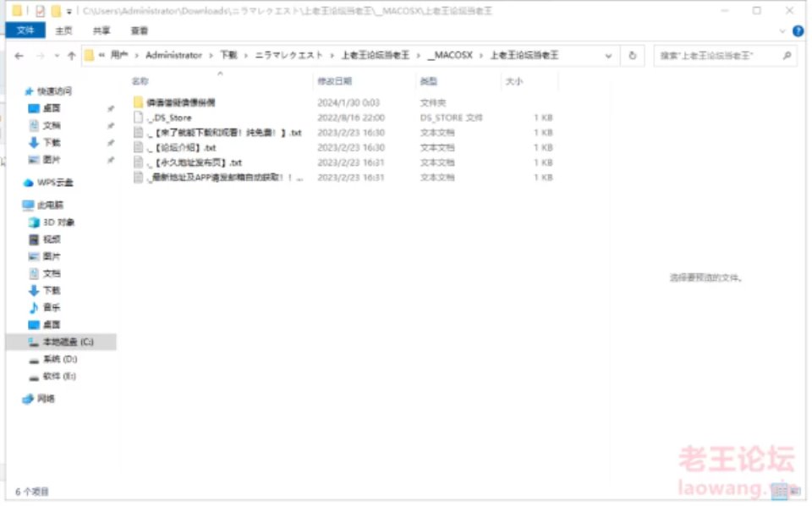The height and width of the screenshot is (506, 812).
Task: Switch to large icons view in status bar
Action: click(x=797, y=491)
